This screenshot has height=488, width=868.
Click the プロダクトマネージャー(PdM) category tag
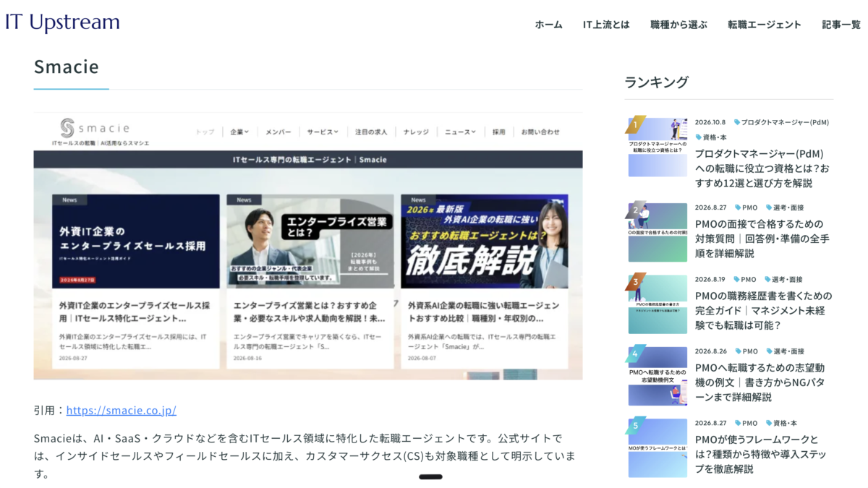[782, 122]
